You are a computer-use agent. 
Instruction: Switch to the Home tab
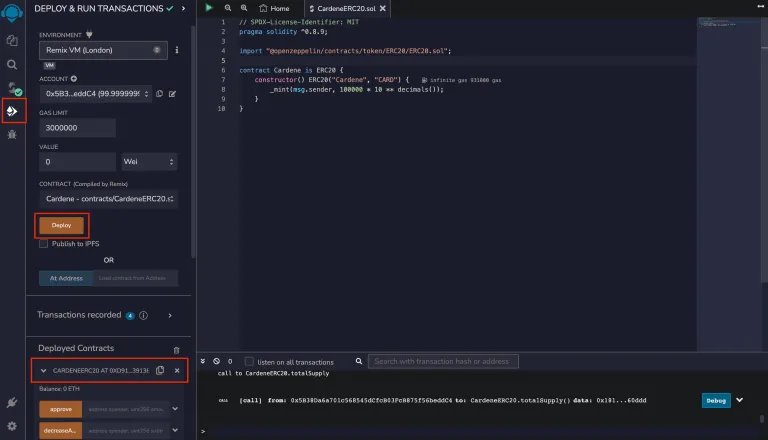click(x=274, y=8)
